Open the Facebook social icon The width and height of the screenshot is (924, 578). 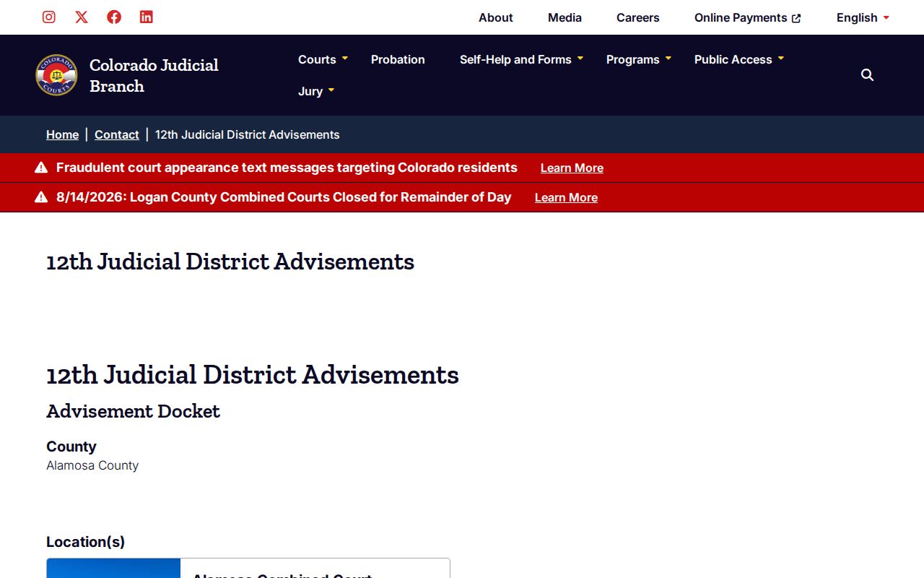point(114,17)
